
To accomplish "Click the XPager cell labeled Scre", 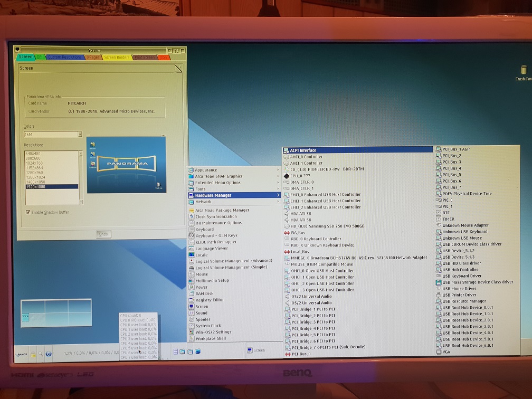I will [25, 316].
